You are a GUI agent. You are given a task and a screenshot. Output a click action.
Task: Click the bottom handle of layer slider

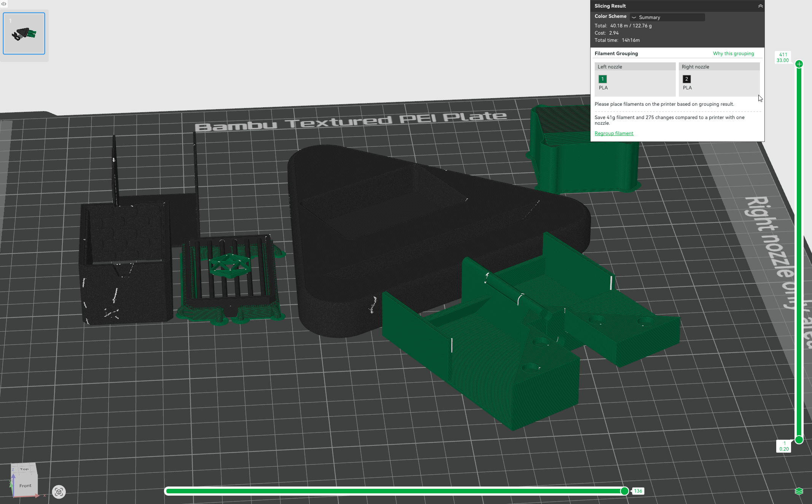point(799,440)
